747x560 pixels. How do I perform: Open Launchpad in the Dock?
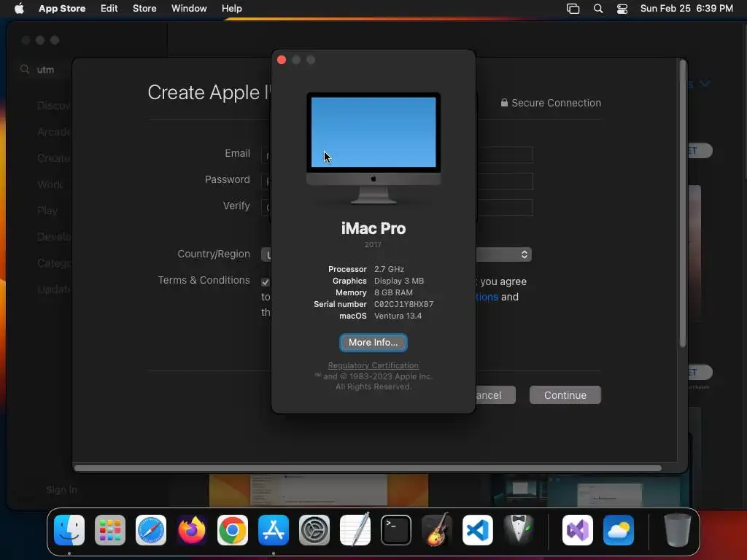click(x=110, y=530)
